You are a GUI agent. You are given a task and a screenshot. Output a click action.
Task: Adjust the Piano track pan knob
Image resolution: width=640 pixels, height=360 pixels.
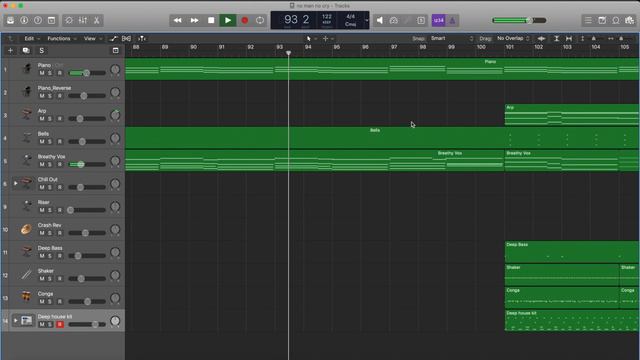[x=115, y=69]
